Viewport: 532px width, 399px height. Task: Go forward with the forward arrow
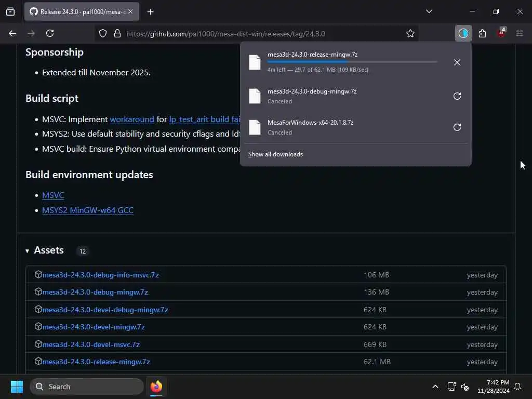point(31,33)
